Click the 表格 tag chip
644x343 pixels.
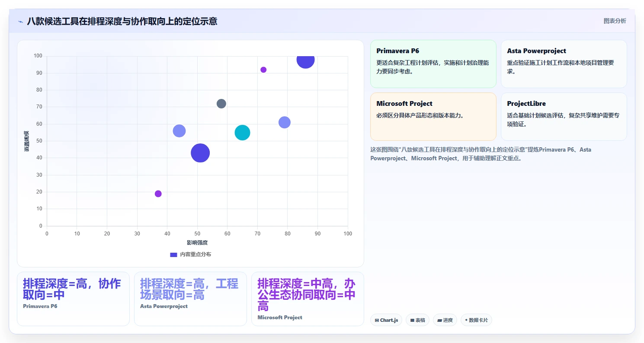(417, 320)
